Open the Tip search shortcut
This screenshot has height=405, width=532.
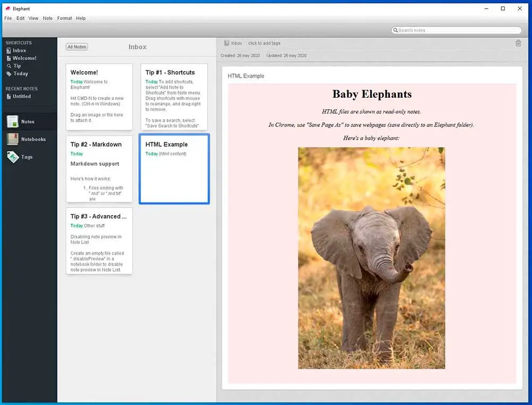pos(17,66)
